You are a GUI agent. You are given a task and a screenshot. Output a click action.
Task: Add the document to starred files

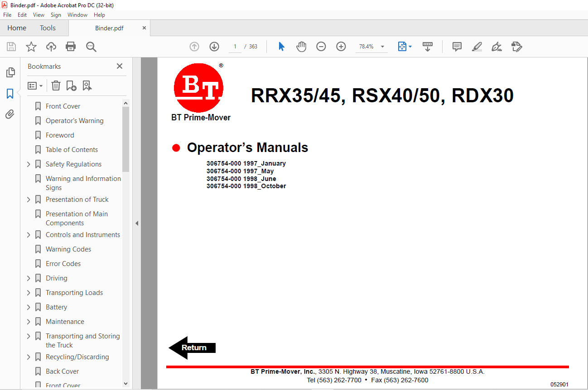point(31,47)
